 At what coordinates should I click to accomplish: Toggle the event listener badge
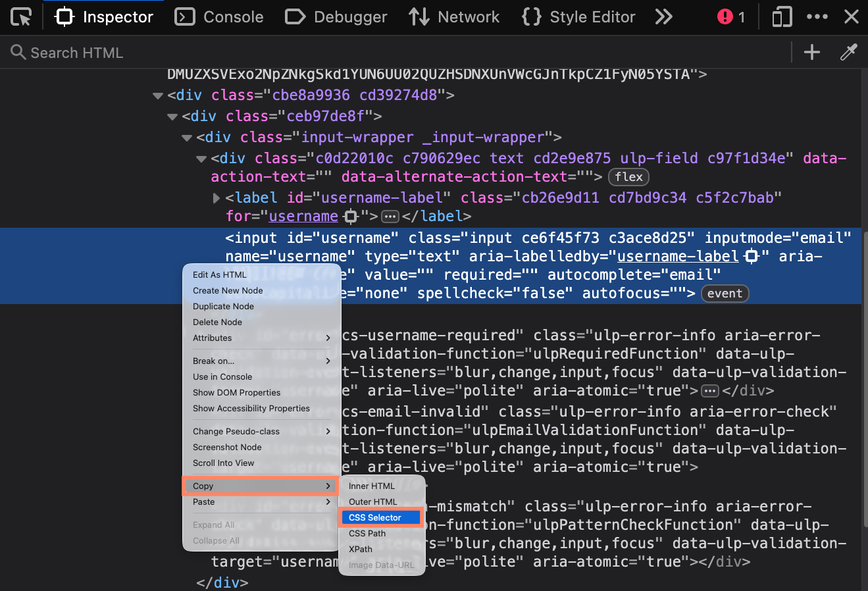coord(725,294)
